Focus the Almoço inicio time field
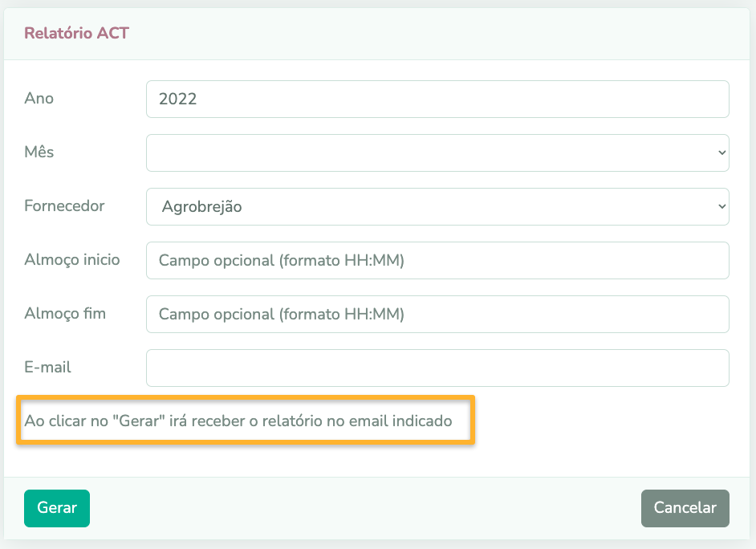The width and height of the screenshot is (756, 549). 437,260
